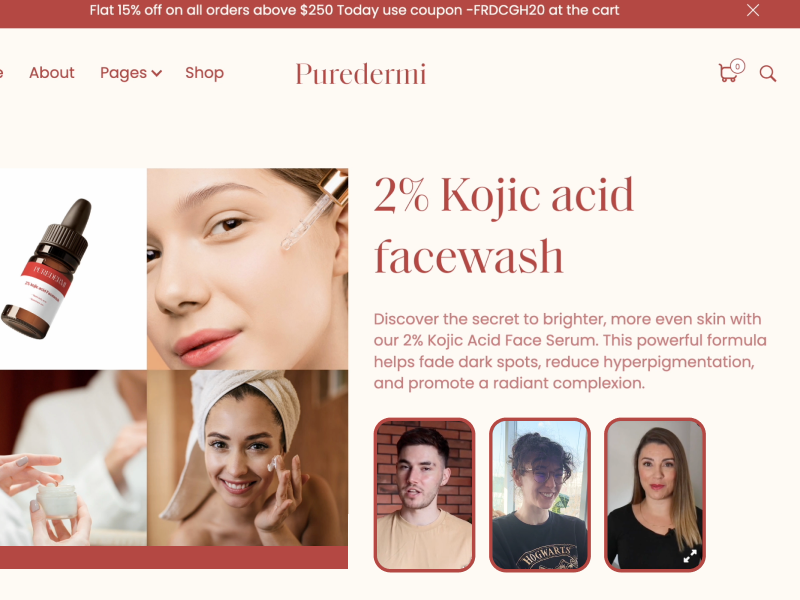Open the About menu item
Viewport: 800px width, 600px height.
click(x=52, y=73)
